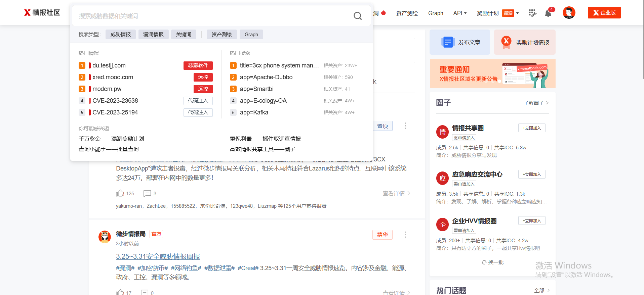
Task: Join 企业HVV情报圈 with 立即加入
Action: [532, 220]
